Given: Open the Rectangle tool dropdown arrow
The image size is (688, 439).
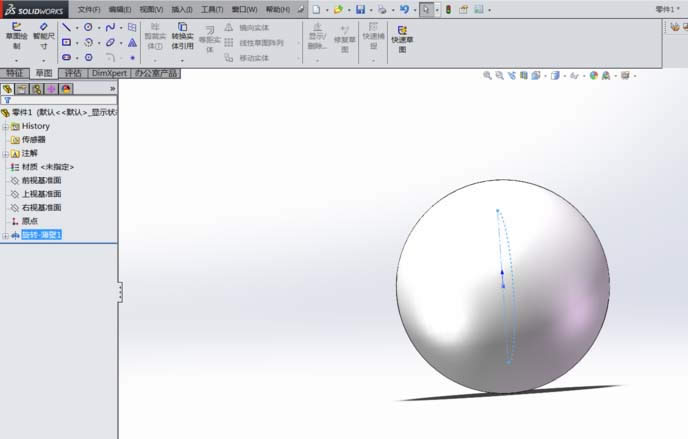Looking at the screenshot, I should (77, 43).
